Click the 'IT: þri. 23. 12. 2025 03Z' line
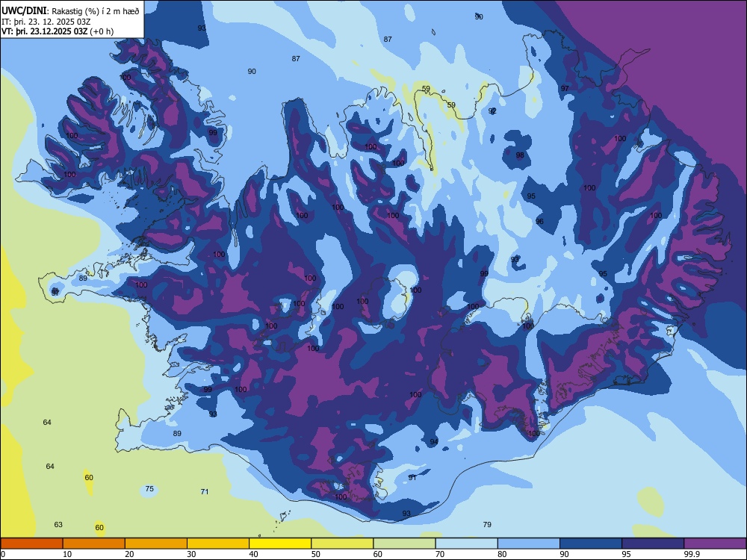 tap(46, 22)
